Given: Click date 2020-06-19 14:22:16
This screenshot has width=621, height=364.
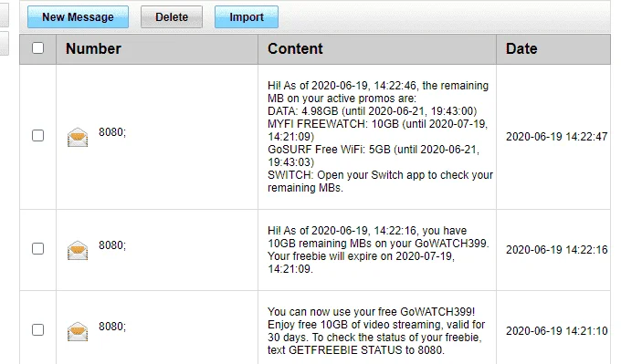Looking at the screenshot, I should (x=556, y=250).
